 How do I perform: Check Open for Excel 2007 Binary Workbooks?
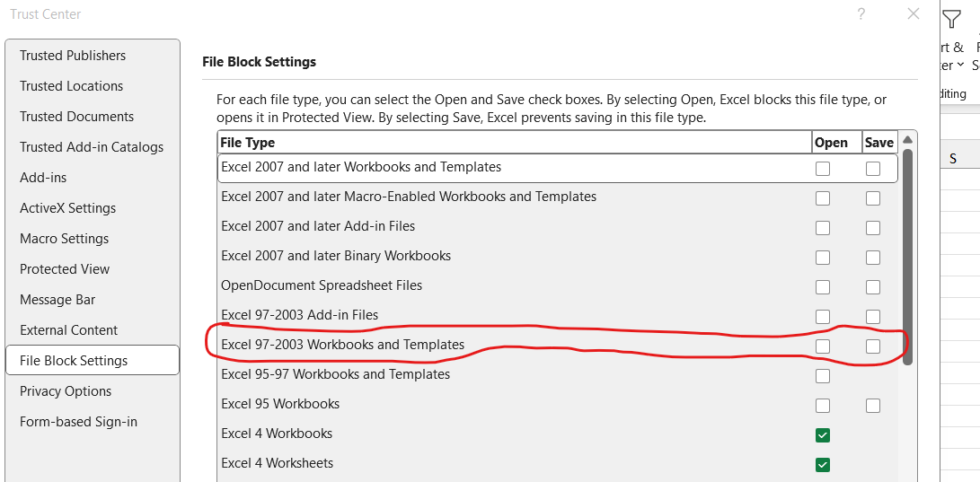pyautogui.click(x=823, y=258)
